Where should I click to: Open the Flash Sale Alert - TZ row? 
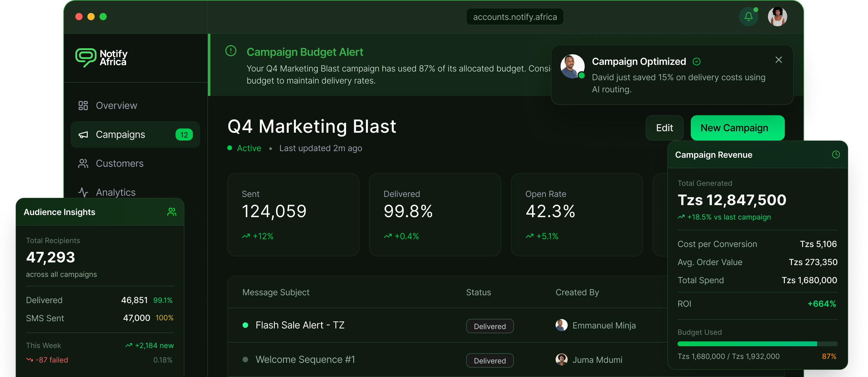[x=300, y=325]
